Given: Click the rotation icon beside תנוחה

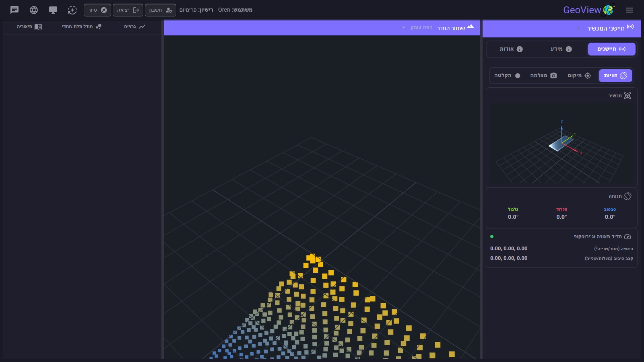Looking at the screenshot, I should 627,196.
